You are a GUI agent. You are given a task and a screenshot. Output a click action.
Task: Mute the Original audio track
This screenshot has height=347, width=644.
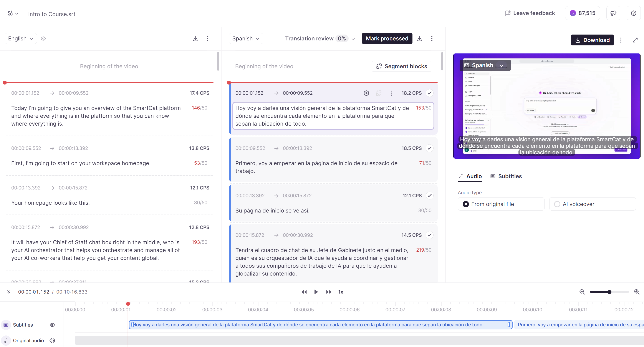click(x=52, y=340)
